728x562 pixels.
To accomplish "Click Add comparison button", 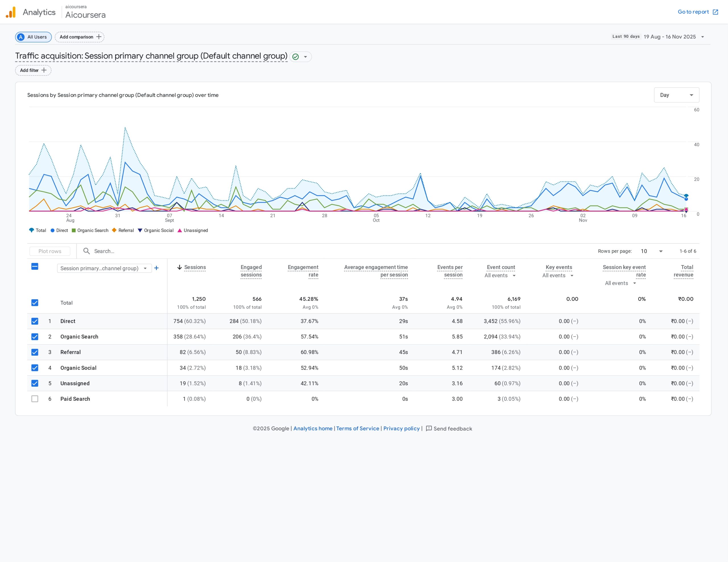I will pos(80,37).
